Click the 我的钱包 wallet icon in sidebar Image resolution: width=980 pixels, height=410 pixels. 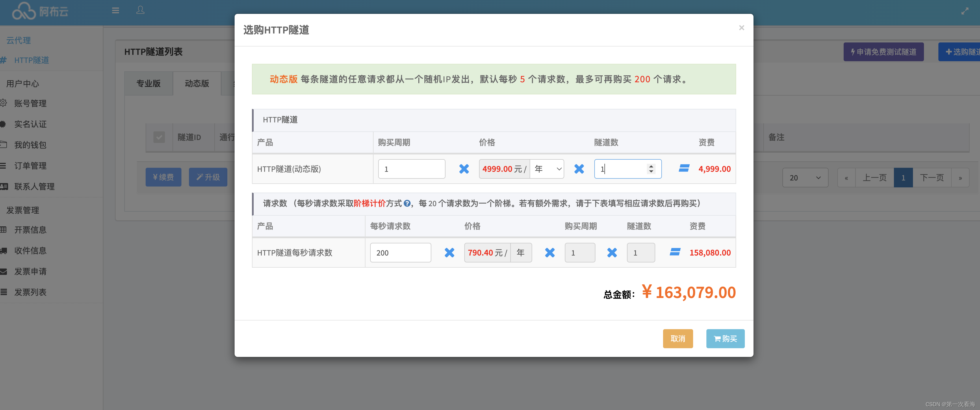pyautogui.click(x=3, y=145)
